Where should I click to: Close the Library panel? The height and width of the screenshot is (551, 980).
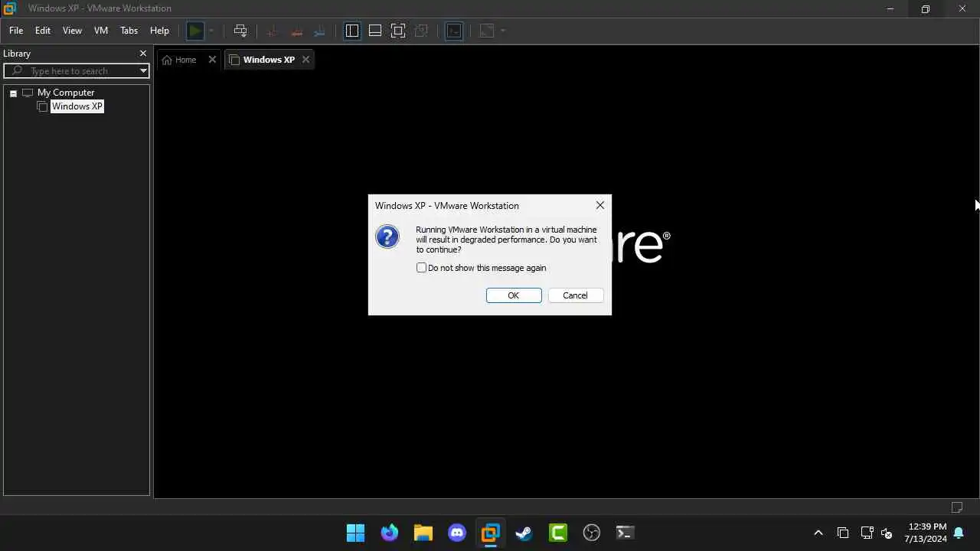(x=142, y=54)
